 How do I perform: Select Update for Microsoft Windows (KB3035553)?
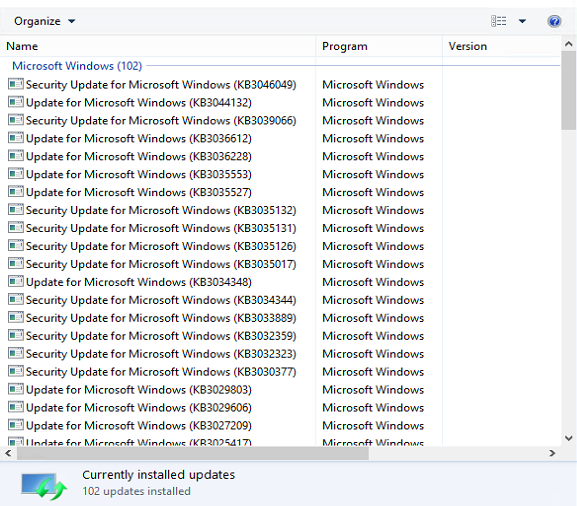[x=139, y=174]
